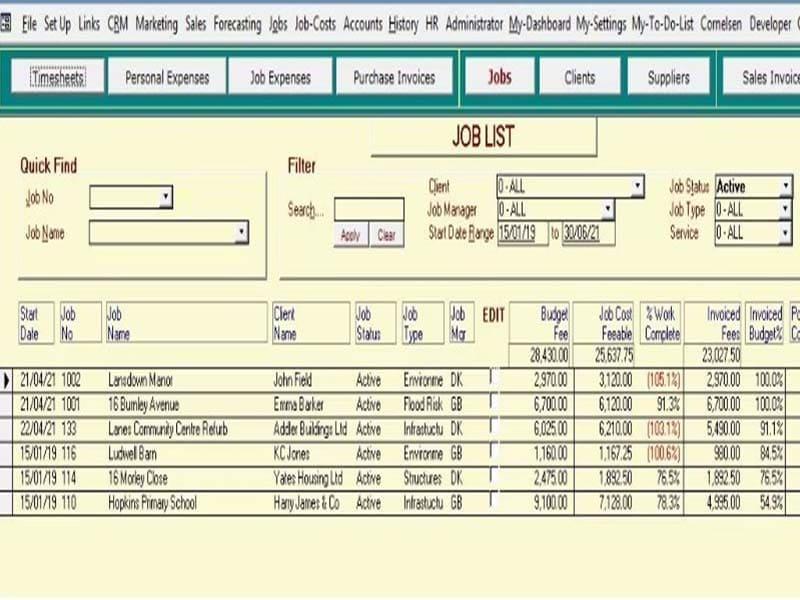
Task: Select client Addler Buildings Ltd
Action: click(x=310, y=429)
